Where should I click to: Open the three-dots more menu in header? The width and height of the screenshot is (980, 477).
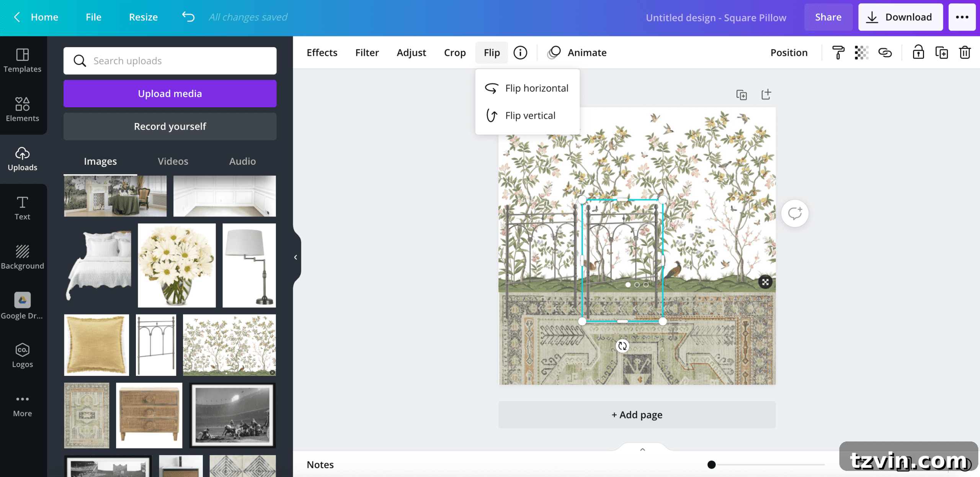click(962, 17)
